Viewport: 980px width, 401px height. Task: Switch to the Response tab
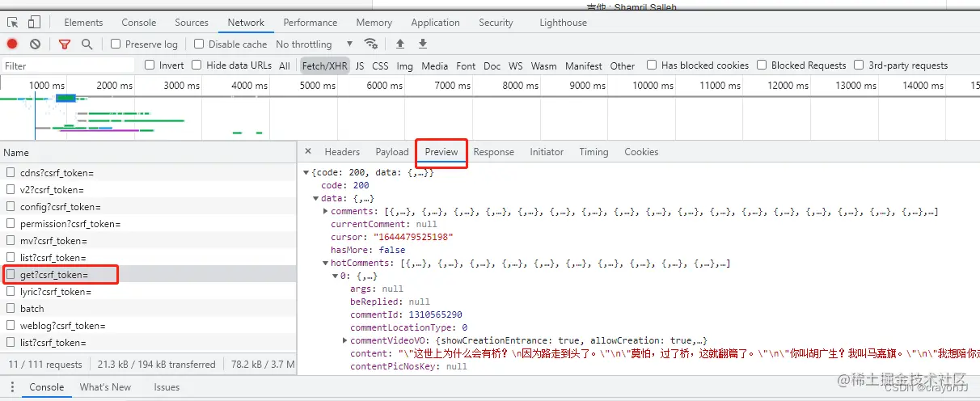tap(494, 152)
